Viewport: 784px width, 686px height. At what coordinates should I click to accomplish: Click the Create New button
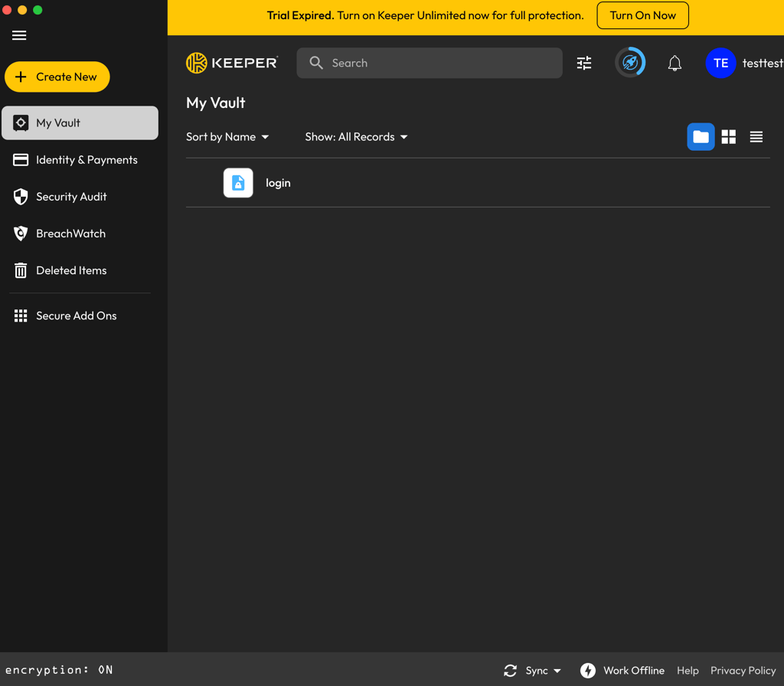[x=57, y=77]
